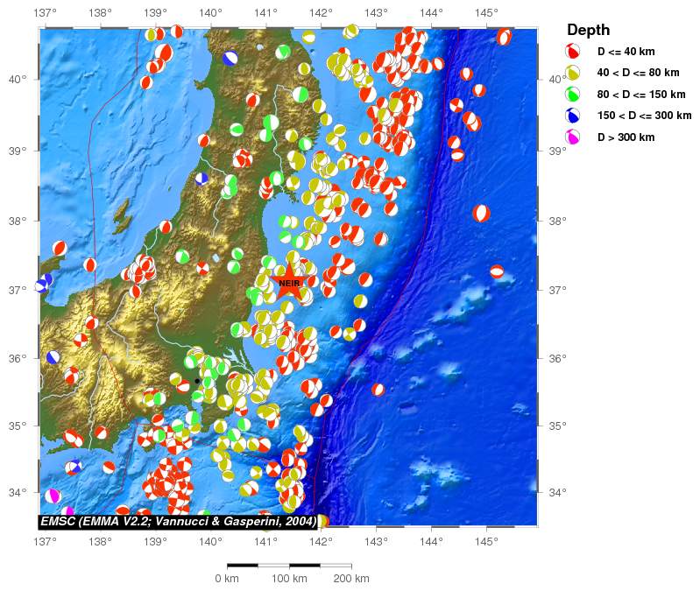
Task: Click the lone red beachball near 143°E 35.5°N
Action: (378, 390)
